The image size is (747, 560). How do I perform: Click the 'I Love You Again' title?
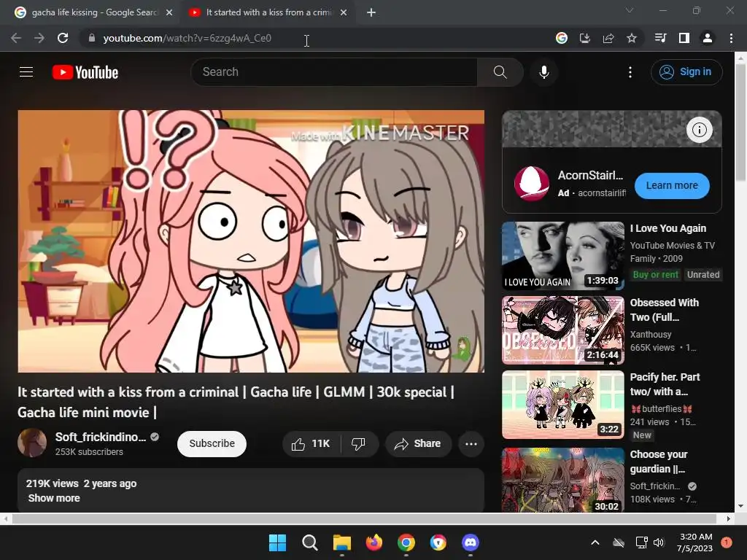tap(668, 228)
